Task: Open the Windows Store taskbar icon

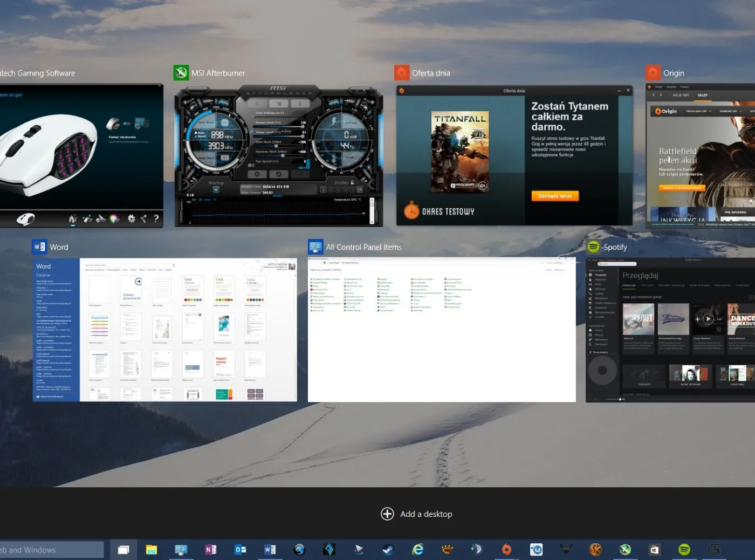Action: 654,550
